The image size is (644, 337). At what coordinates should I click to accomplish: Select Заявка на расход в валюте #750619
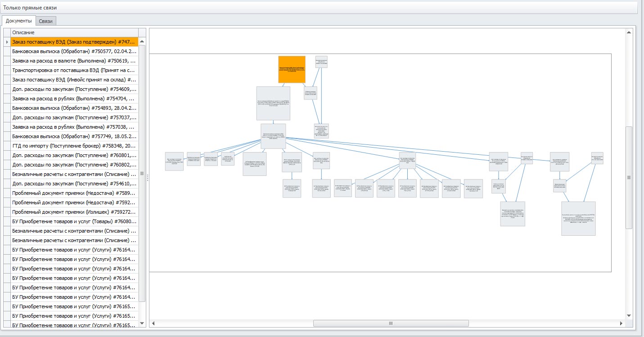tap(74, 61)
